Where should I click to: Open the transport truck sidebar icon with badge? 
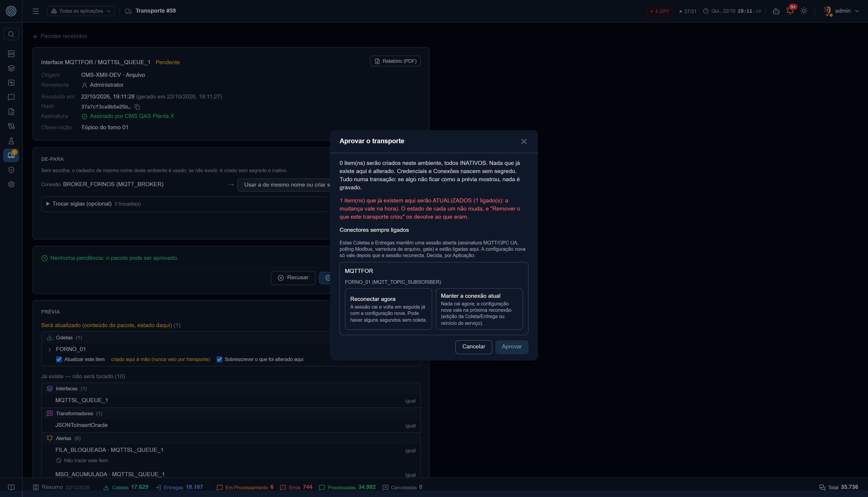click(x=11, y=155)
